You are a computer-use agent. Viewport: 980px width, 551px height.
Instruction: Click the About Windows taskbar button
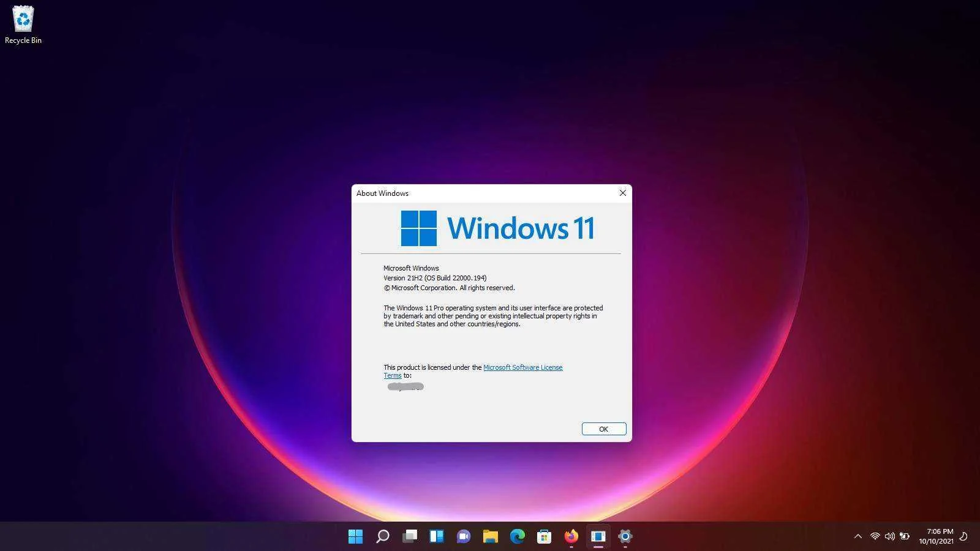tap(598, 536)
